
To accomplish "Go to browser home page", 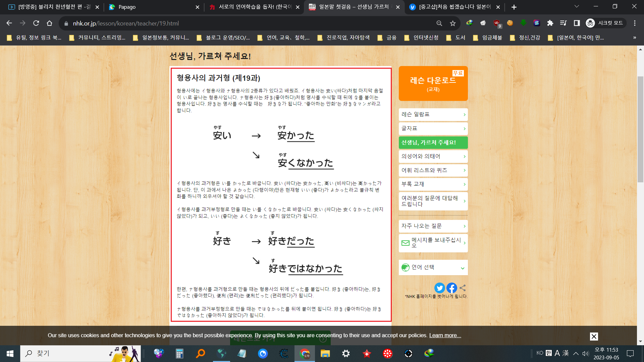I will pos(49,23).
